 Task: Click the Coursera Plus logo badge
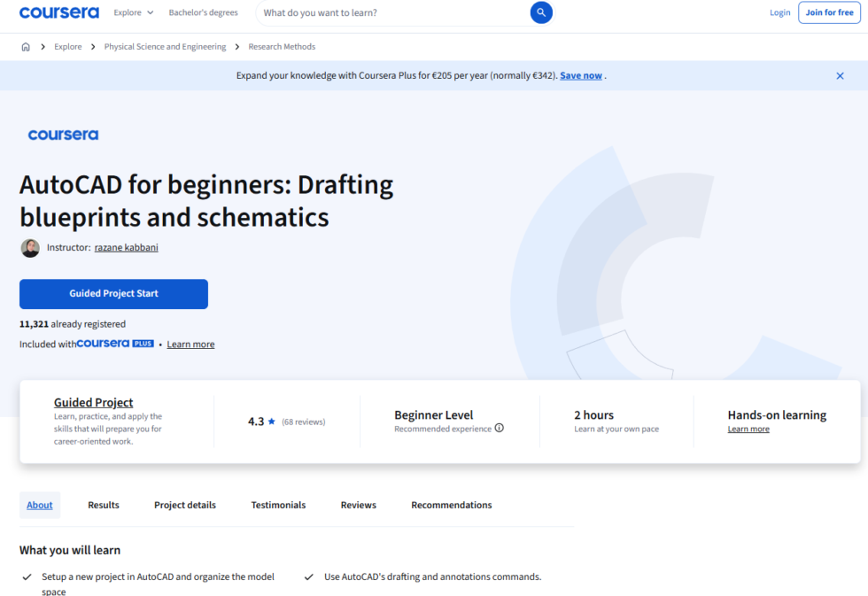tap(115, 344)
